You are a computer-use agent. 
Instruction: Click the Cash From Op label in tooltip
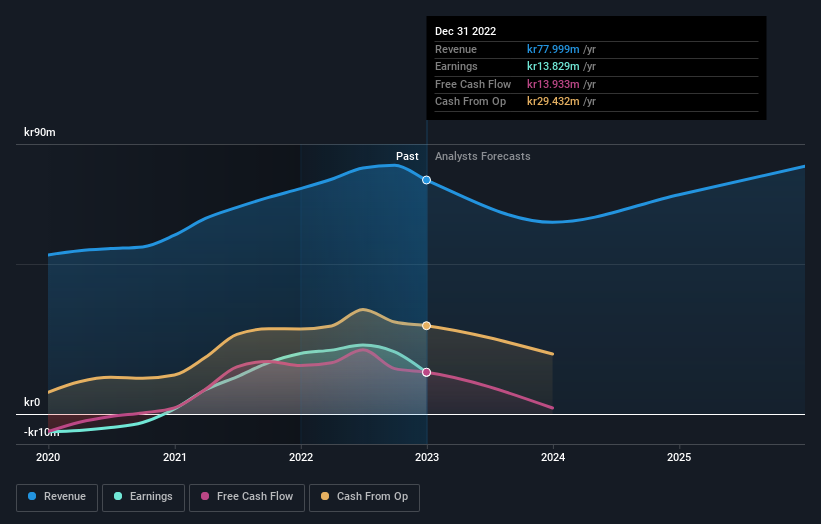click(x=470, y=102)
